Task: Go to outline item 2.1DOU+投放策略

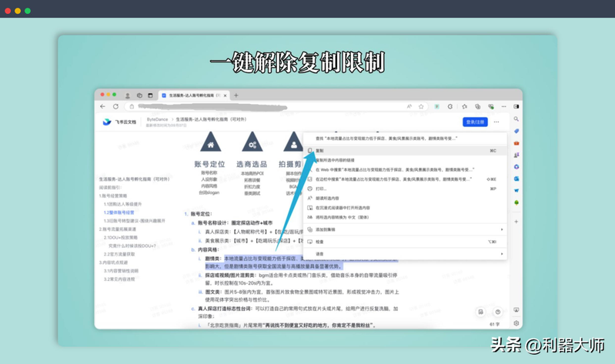Action: (x=120, y=237)
